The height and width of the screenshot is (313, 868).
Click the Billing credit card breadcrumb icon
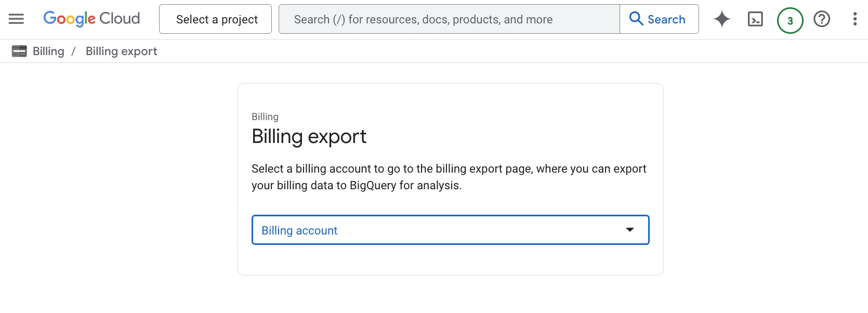click(x=19, y=51)
